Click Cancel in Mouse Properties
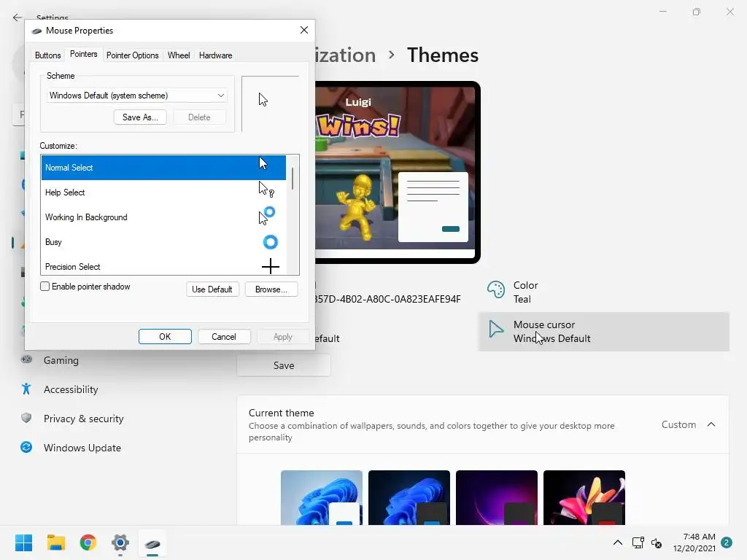The height and width of the screenshot is (560, 747). [x=224, y=337]
